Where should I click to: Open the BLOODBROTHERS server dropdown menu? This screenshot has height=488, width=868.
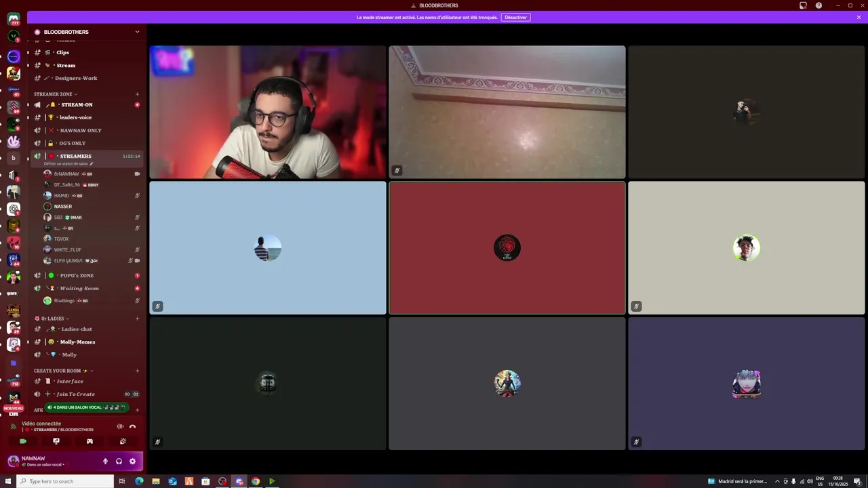click(x=137, y=32)
